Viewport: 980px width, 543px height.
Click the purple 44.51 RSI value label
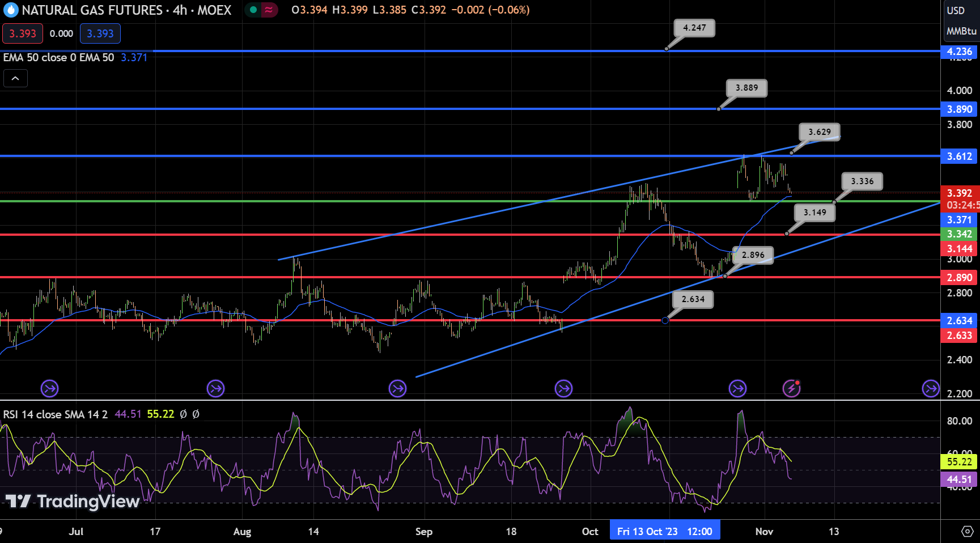[959, 480]
